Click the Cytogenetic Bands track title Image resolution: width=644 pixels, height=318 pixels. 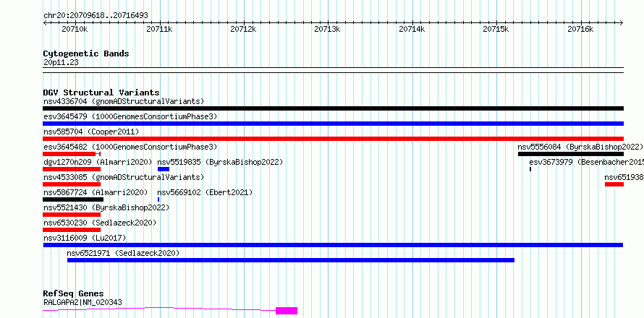86,53
